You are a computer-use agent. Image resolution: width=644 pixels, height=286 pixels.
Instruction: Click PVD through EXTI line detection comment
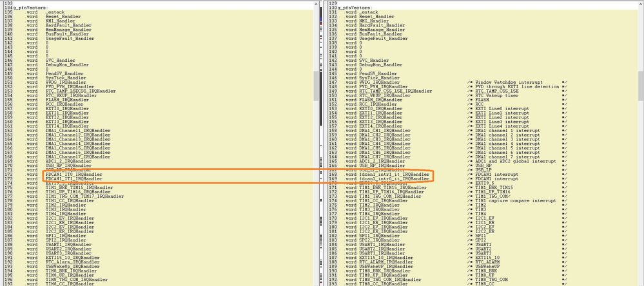tap(516, 86)
